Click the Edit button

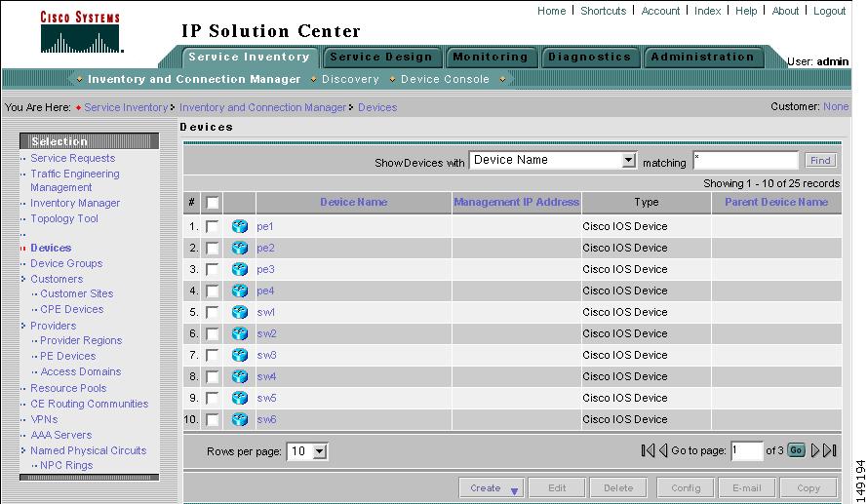(x=557, y=488)
